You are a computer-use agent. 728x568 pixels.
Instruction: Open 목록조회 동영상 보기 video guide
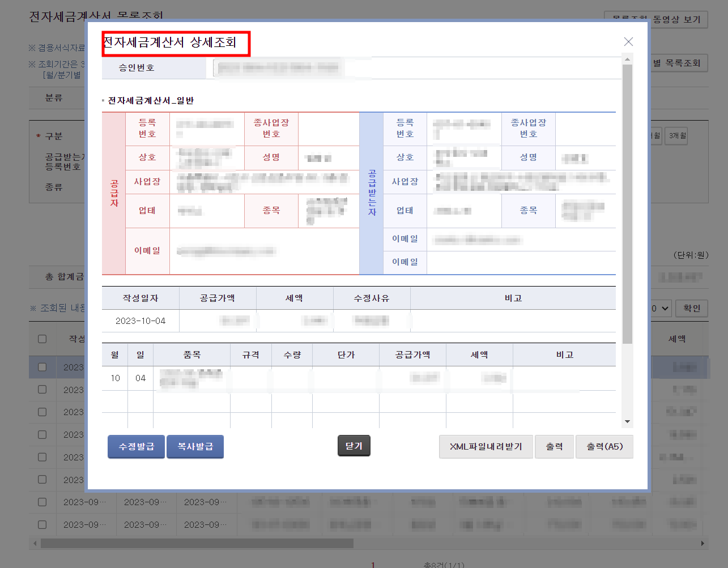655,19
